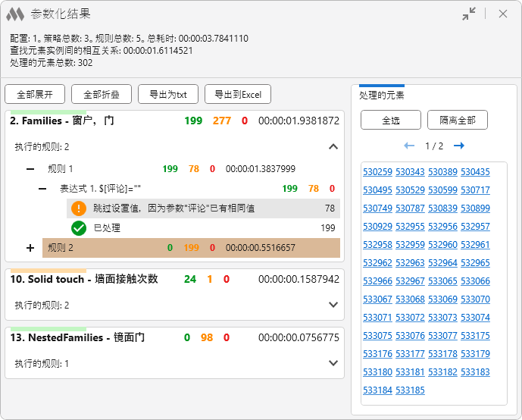Expand Solid touch 执行的规则 section
This screenshot has width=522, height=420.
(333, 305)
